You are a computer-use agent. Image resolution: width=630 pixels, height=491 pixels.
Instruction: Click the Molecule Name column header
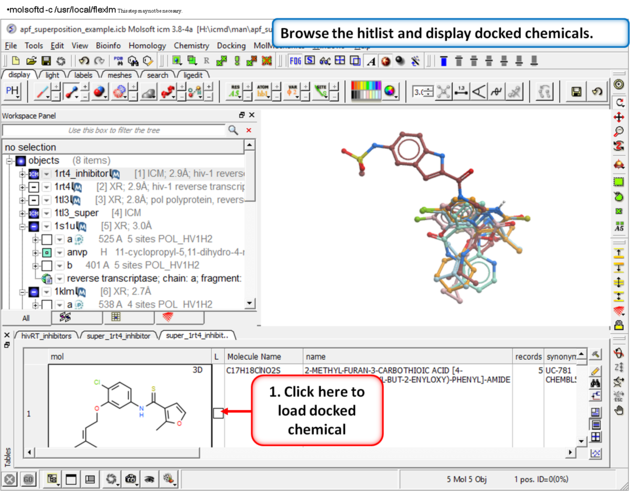pos(254,356)
